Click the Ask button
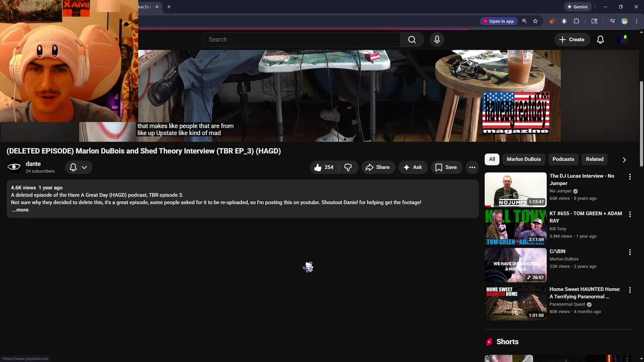Screen dimensions: 644x362 click(x=413, y=167)
